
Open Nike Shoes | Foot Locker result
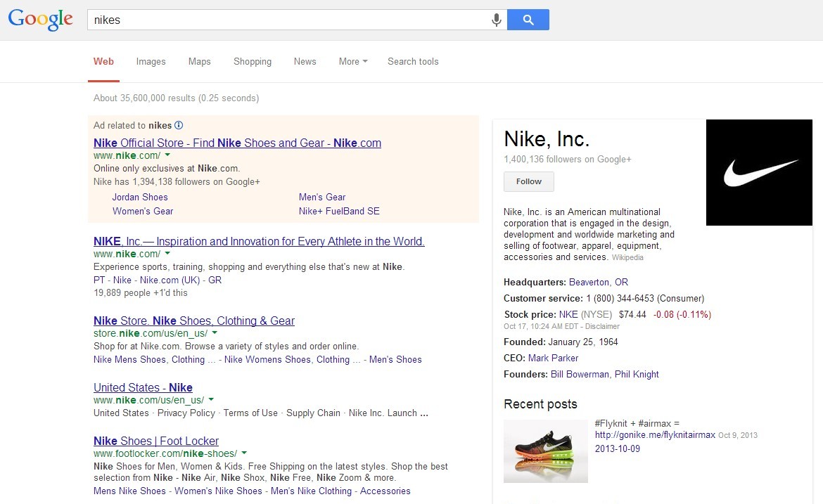[156, 441]
